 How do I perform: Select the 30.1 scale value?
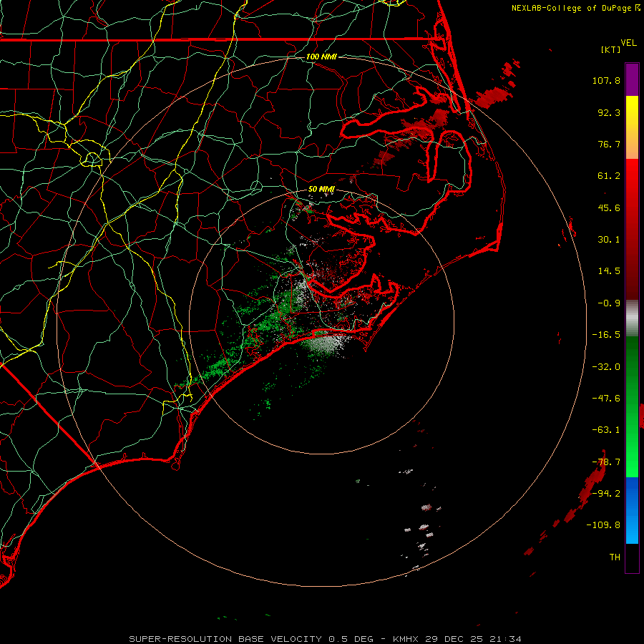tap(609, 240)
